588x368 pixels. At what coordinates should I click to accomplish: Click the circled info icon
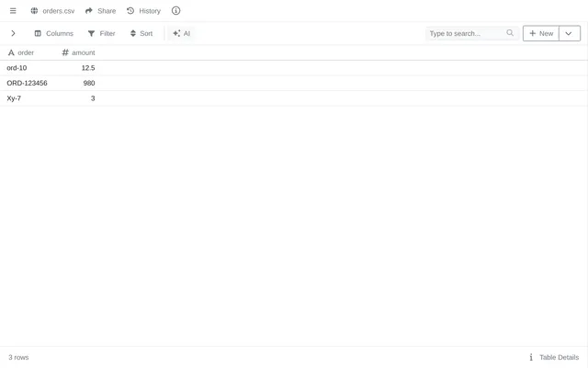pyautogui.click(x=175, y=11)
